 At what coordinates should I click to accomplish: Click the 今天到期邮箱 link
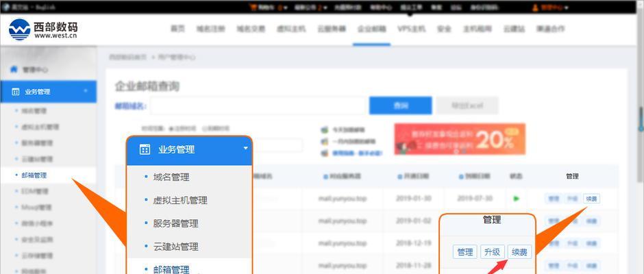pos(348,130)
